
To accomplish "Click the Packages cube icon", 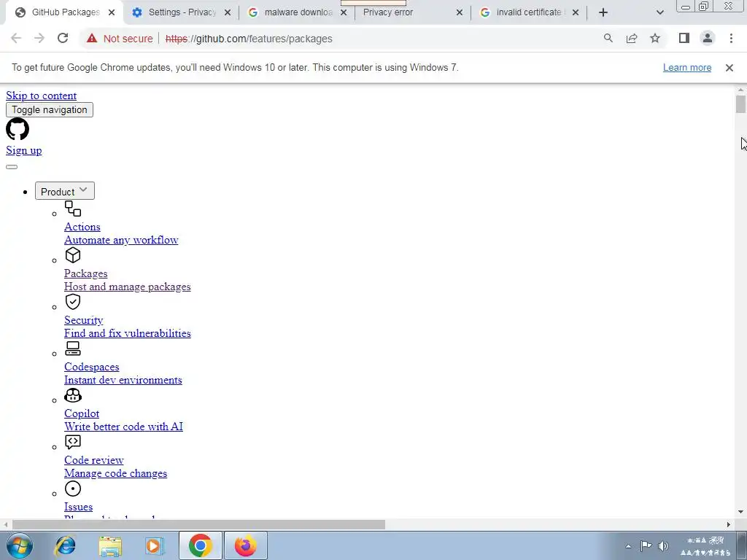I will click(73, 255).
